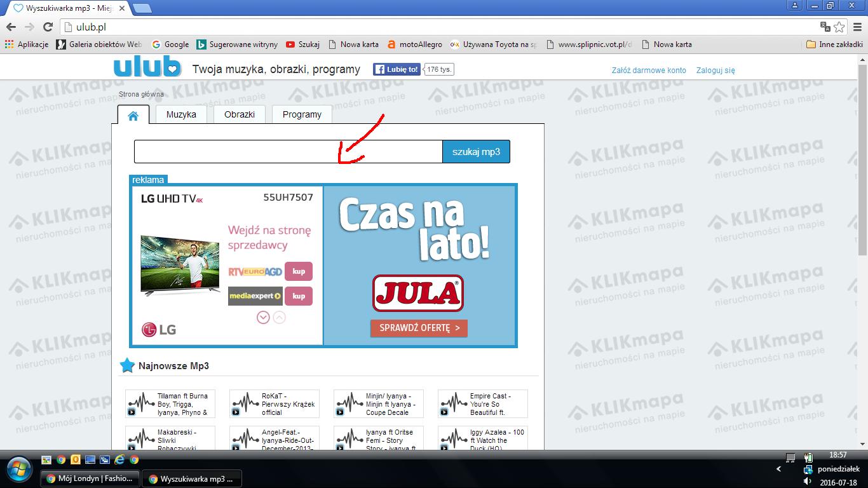Screen dimensions: 868x488
Task: Open the Windows Start orb
Action: tap(19, 469)
